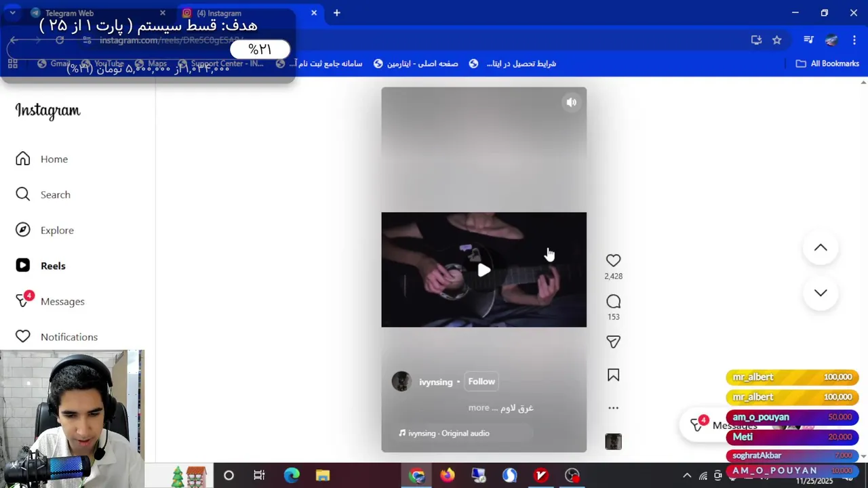Screen dimensions: 868x488
Task: Open the tab search dropdown arrow
Action: tap(12, 13)
